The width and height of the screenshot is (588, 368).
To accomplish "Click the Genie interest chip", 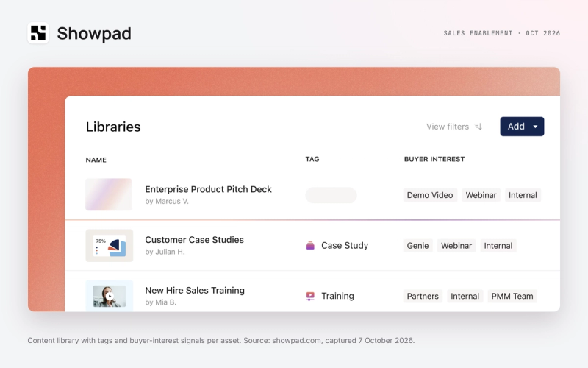I will 417,246.
